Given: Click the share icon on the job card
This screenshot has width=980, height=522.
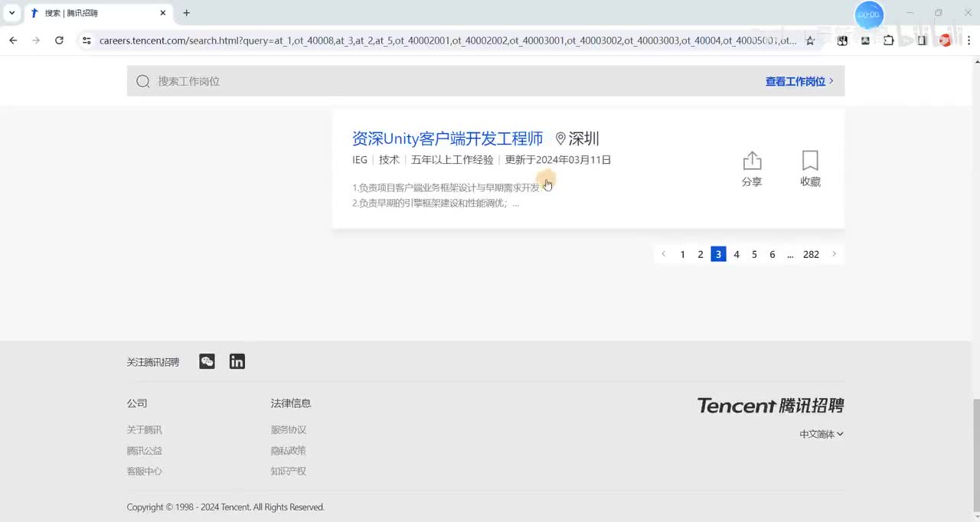Looking at the screenshot, I should click(x=752, y=161).
